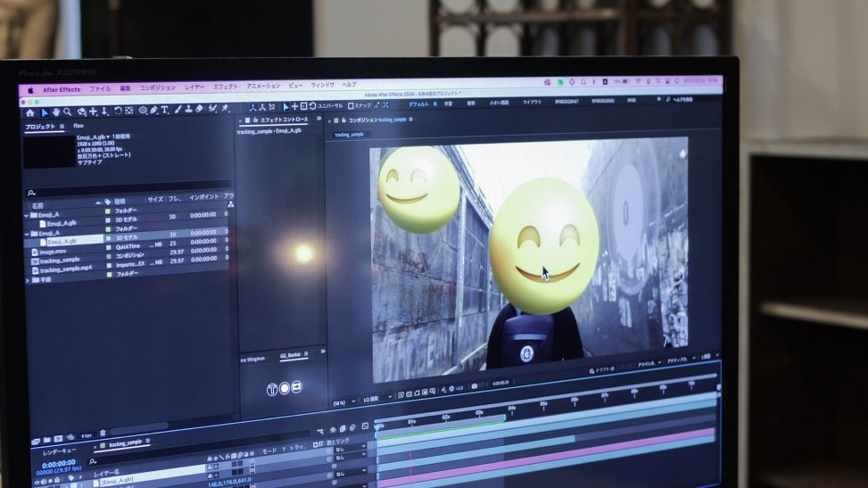The width and height of the screenshot is (868, 488).
Task: Open the レイヤー menu
Action: pyautogui.click(x=194, y=87)
